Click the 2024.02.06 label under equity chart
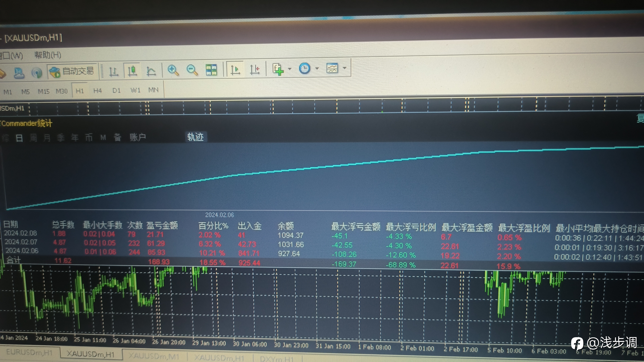The height and width of the screenshot is (362, 644). coord(220,215)
